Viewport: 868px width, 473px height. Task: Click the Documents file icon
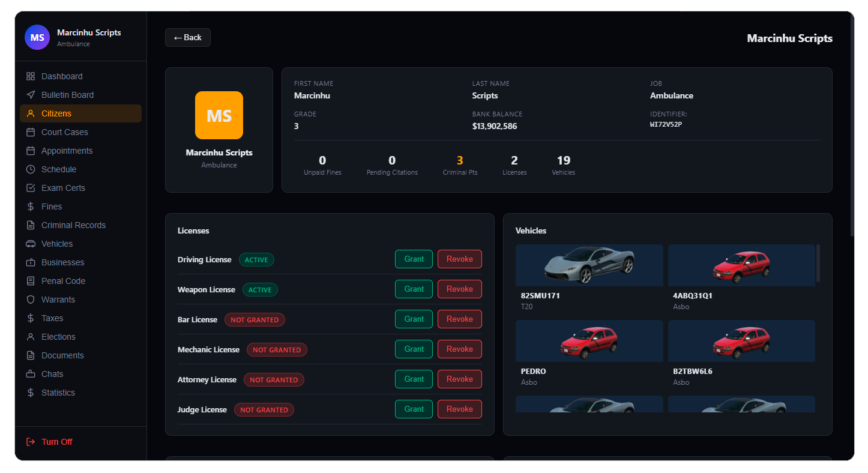pyautogui.click(x=31, y=355)
